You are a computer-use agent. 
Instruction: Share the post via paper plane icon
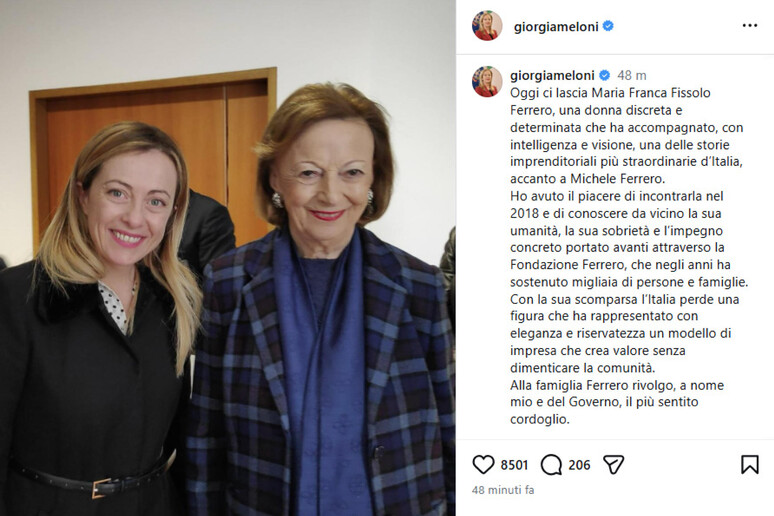click(x=614, y=465)
